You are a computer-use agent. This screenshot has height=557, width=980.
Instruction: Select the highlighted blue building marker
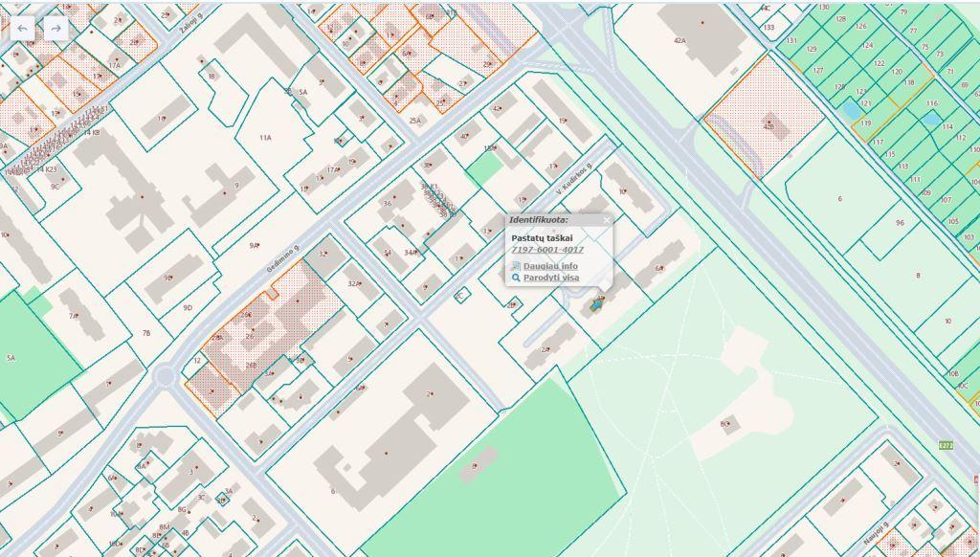click(595, 305)
